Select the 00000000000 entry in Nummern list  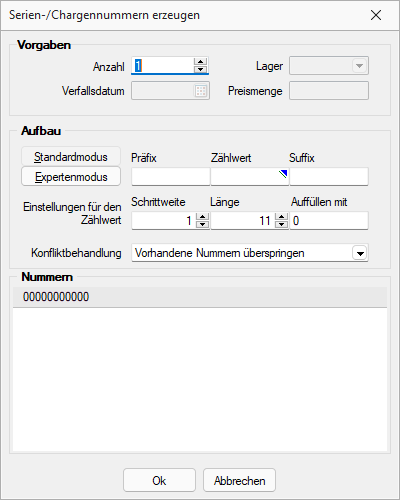pyautogui.click(x=200, y=297)
